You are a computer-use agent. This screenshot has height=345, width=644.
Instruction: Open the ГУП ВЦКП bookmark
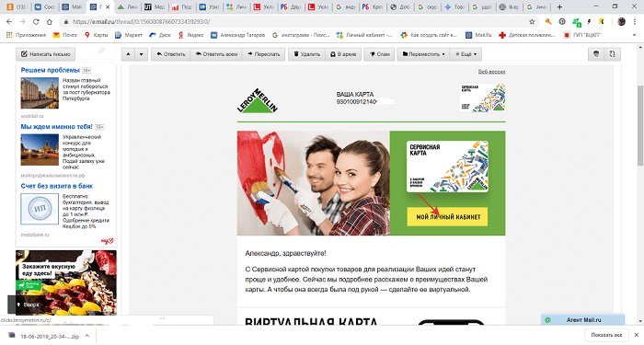pos(582,35)
